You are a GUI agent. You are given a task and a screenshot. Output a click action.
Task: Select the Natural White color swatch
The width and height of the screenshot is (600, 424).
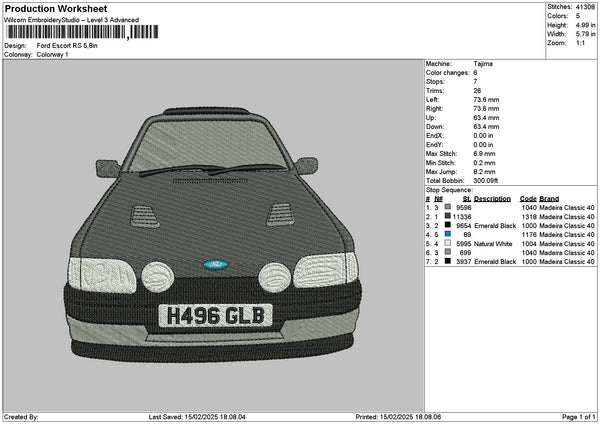pos(446,243)
